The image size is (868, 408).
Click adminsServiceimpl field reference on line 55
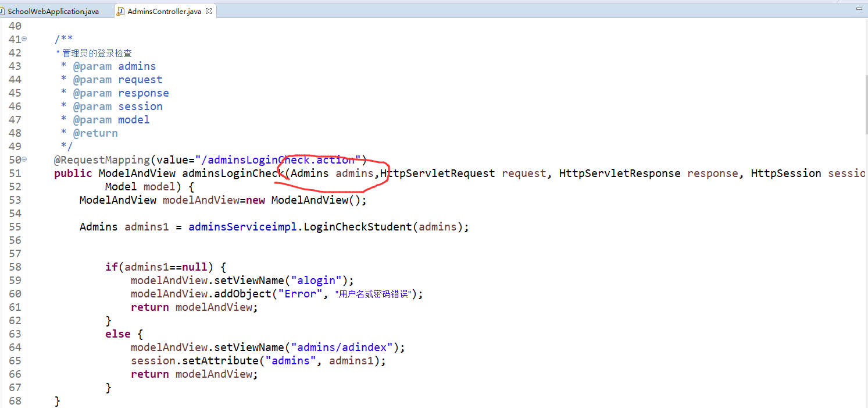click(243, 227)
